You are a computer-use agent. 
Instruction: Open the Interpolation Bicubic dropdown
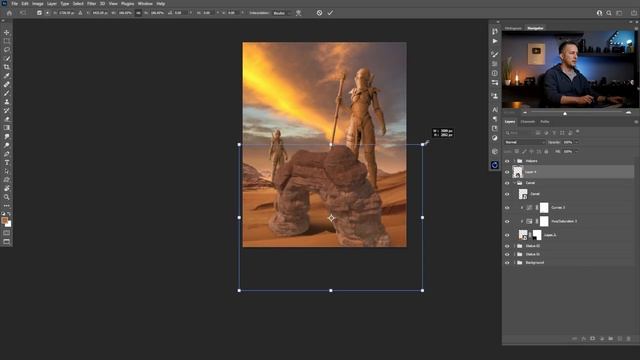point(282,13)
